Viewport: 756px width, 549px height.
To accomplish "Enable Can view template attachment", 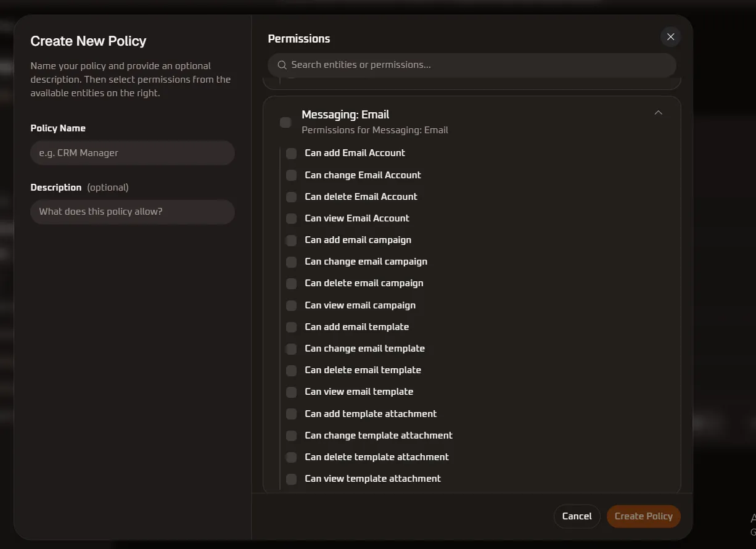I will tap(292, 479).
